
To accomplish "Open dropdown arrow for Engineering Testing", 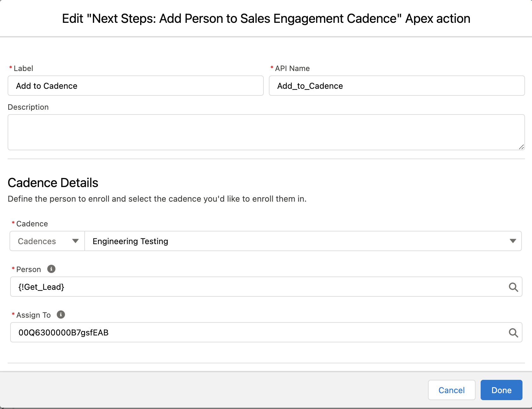I will pyautogui.click(x=513, y=241).
